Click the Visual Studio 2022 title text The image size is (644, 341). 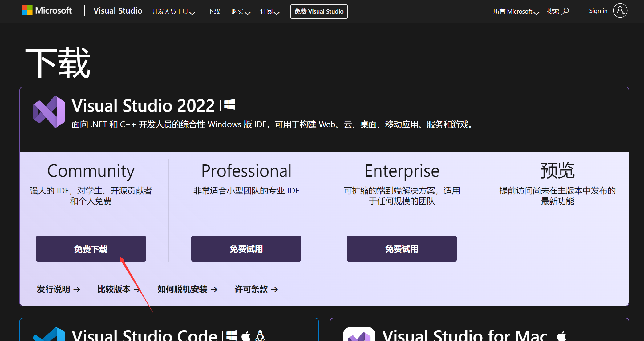pyautogui.click(x=143, y=106)
